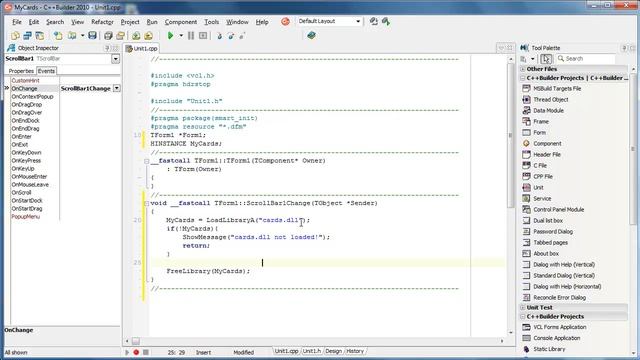The width and height of the screenshot is (640, 360).
Task: Choose the Header File palette entry
Action: point(547,155)
